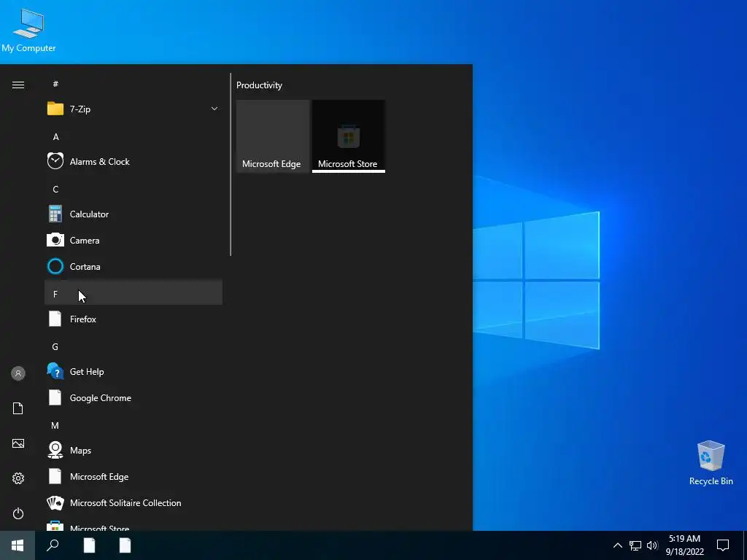Open Pictures from the Start sidebar

point(18,443)
